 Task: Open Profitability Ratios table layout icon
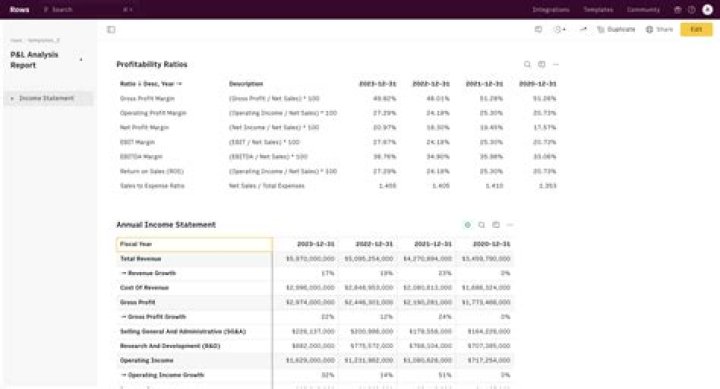541,64
